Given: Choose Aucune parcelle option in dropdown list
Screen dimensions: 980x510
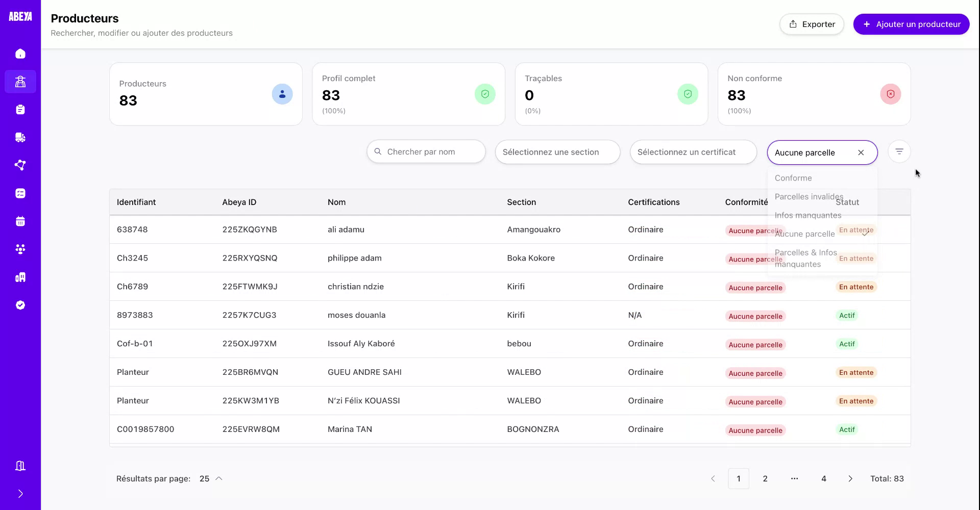Looking at the screenshot, I should 822,234.
